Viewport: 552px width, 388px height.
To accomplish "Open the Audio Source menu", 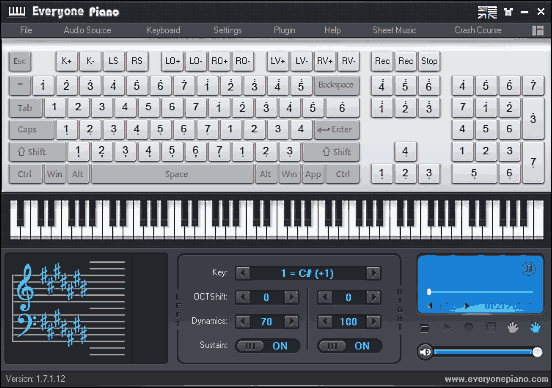I will (x=87, y=30).
